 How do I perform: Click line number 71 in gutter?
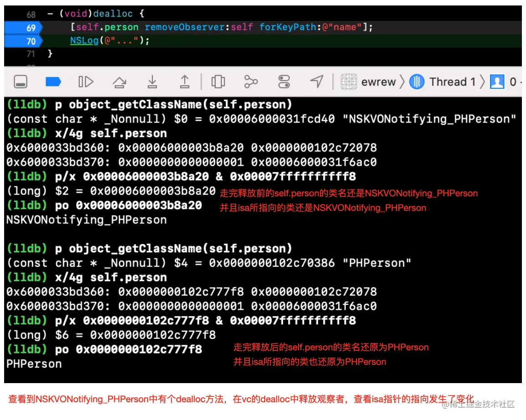click(x=31, y=54)
